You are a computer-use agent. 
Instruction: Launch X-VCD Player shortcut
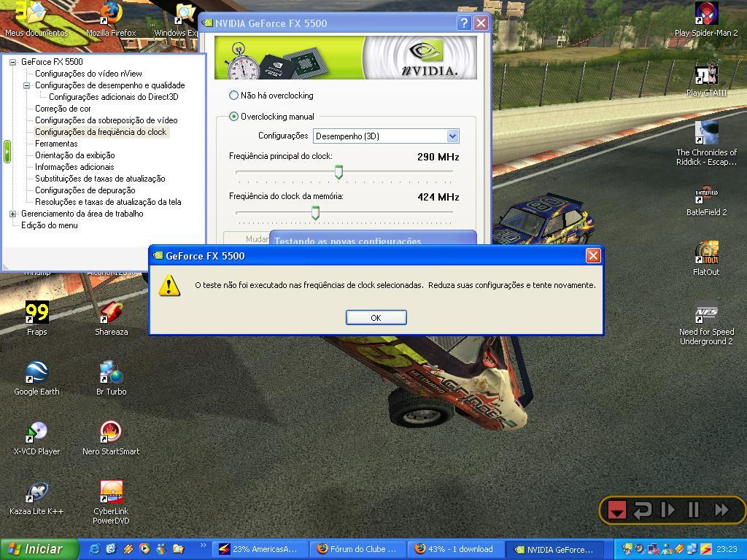tap(36, 438)
